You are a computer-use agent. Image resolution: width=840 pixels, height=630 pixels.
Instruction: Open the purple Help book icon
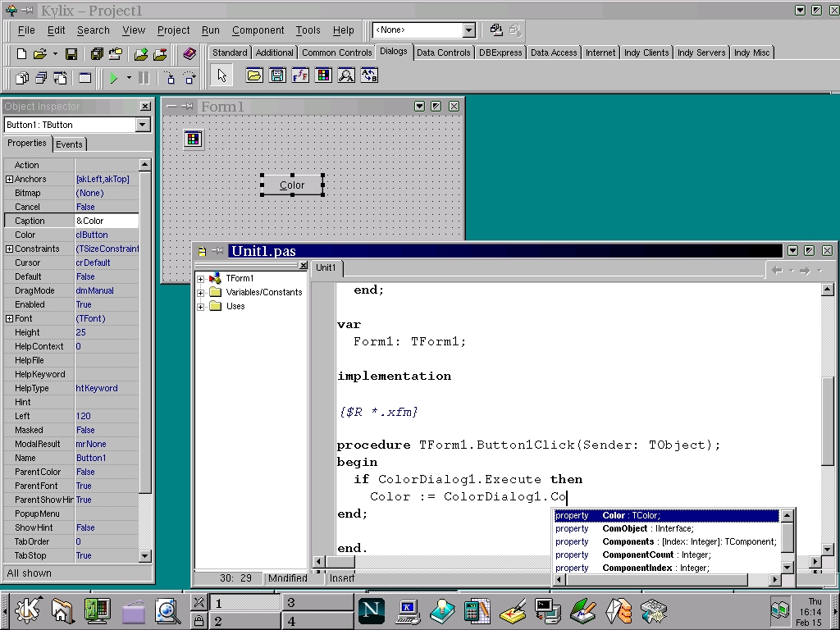(x=189, y=53)
